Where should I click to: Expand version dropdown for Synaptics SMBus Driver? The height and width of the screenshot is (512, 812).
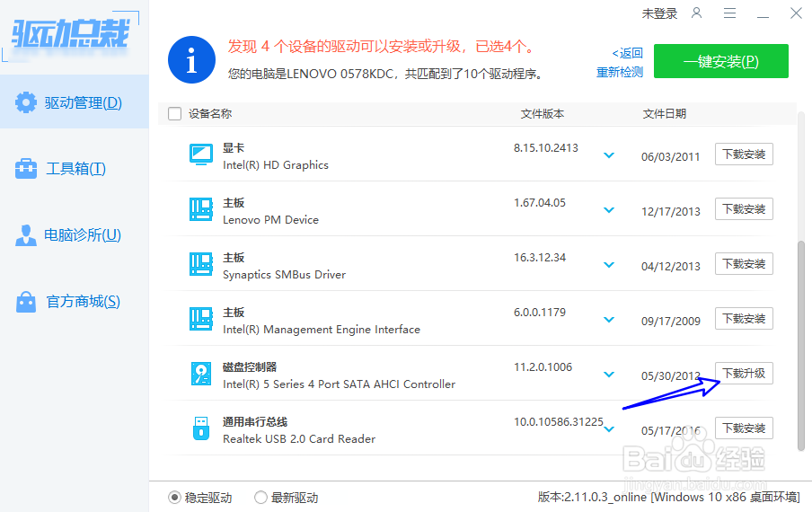[609, 265]
